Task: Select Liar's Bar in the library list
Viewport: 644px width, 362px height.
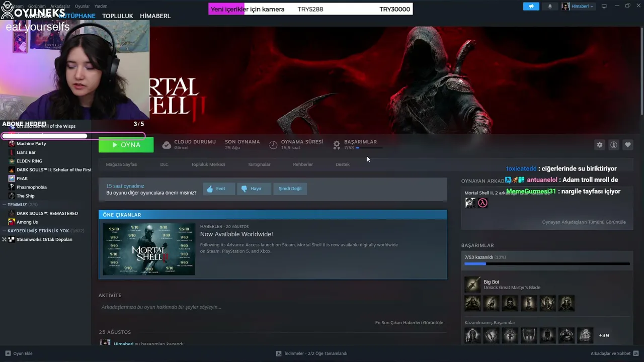Action: 26,152
